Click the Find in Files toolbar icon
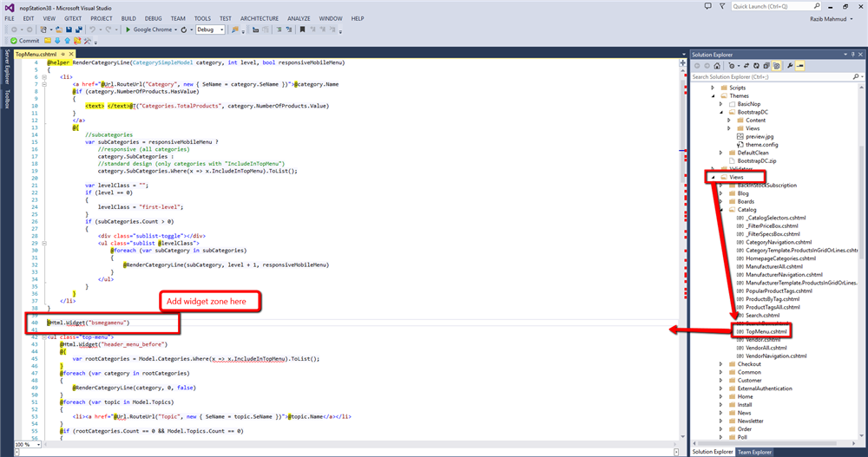Image resolution: width=868 pixels, height=457 pixels. (x=235, y=29)
